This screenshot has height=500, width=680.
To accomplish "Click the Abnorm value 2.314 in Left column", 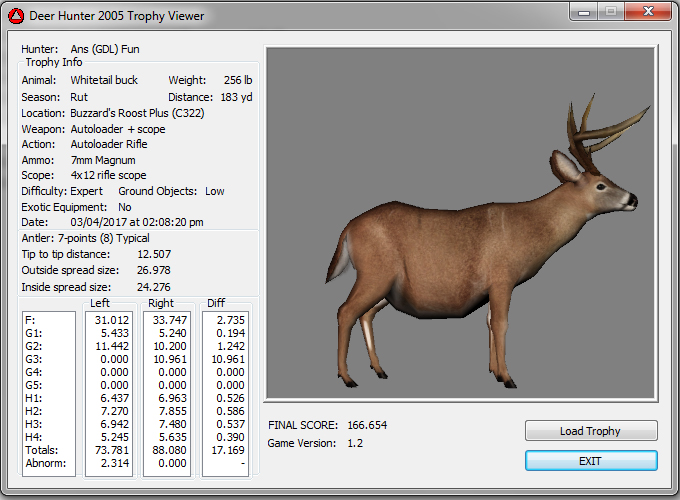I will point(110,463).
